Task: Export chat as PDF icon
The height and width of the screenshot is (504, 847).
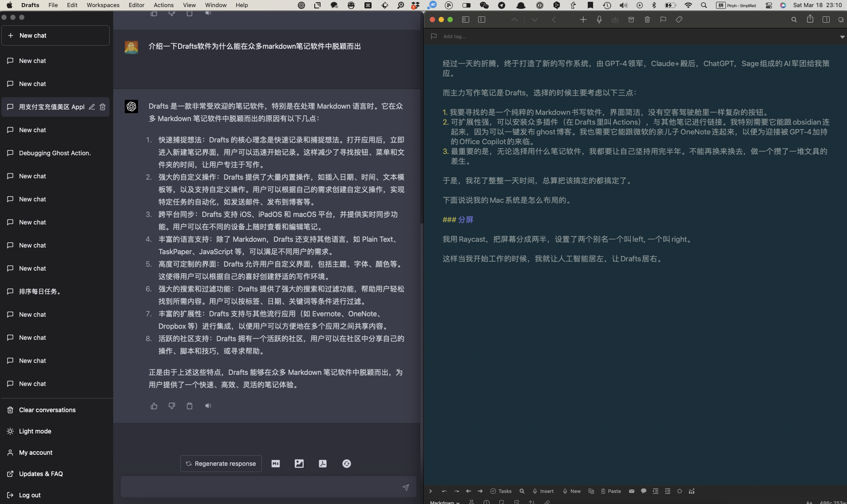Action: (x=323, y=464)
